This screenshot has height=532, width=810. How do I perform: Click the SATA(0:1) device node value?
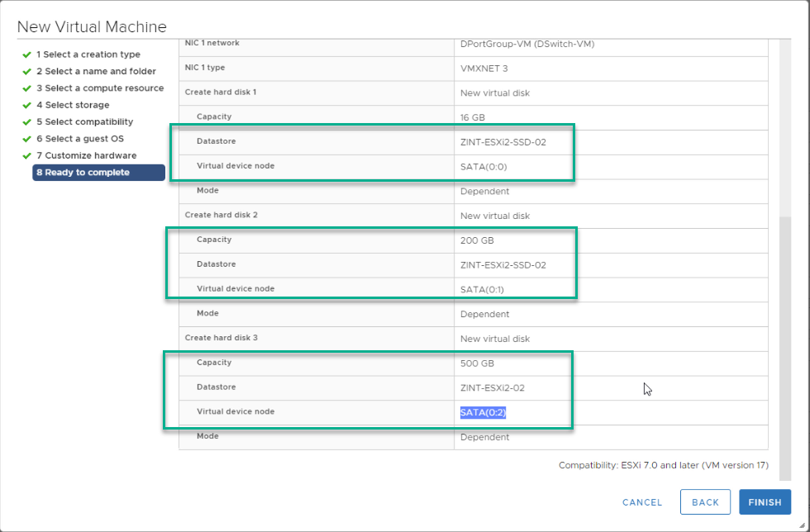482,290
